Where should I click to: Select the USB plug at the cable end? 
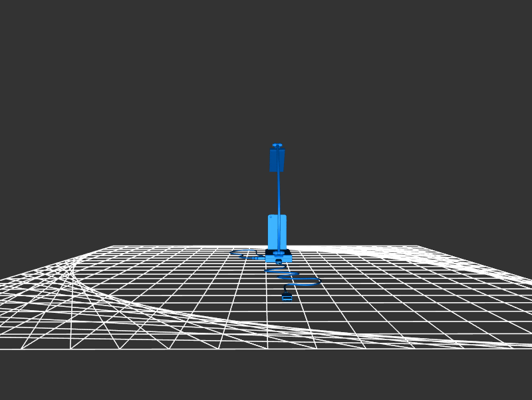point(287,296)
